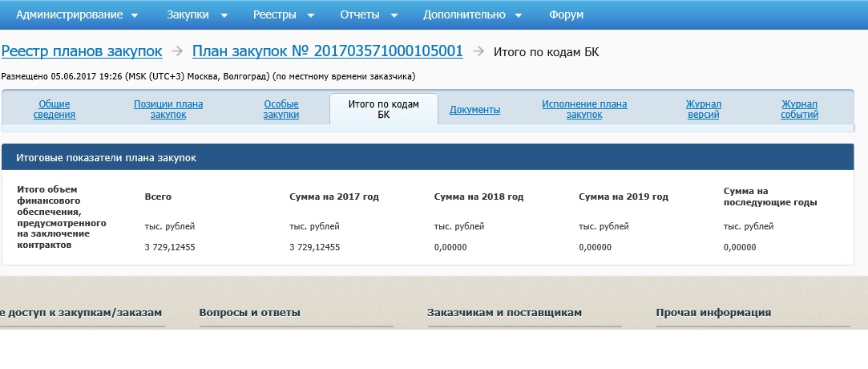The width and height of the screenshot is (868, 369).
Task: View the Журнал версий tab
Action: pyautogui.click(x=704, y=109)
